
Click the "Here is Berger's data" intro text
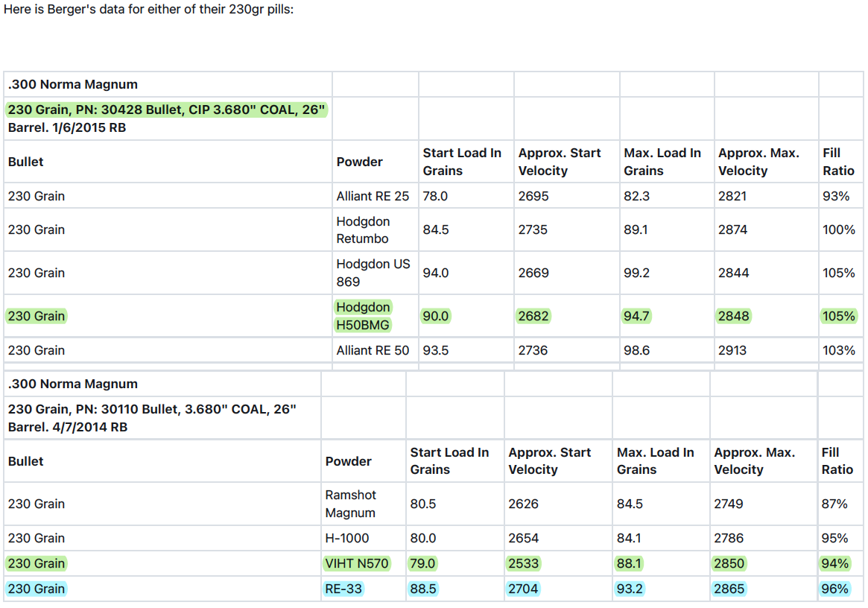(149, 11)
